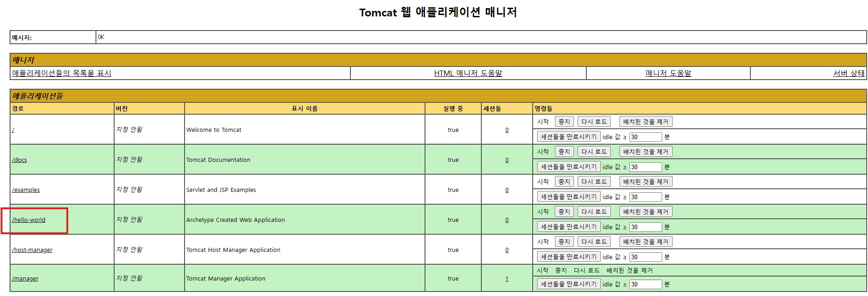Click the 실행 중 column header
This screenshot has width=868, height=296.
click(453, 109)
